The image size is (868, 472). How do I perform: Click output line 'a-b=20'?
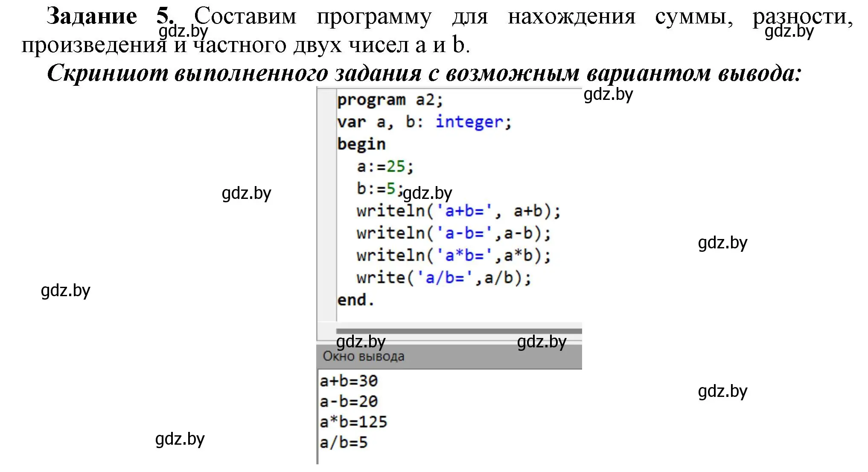pos(349,401)
